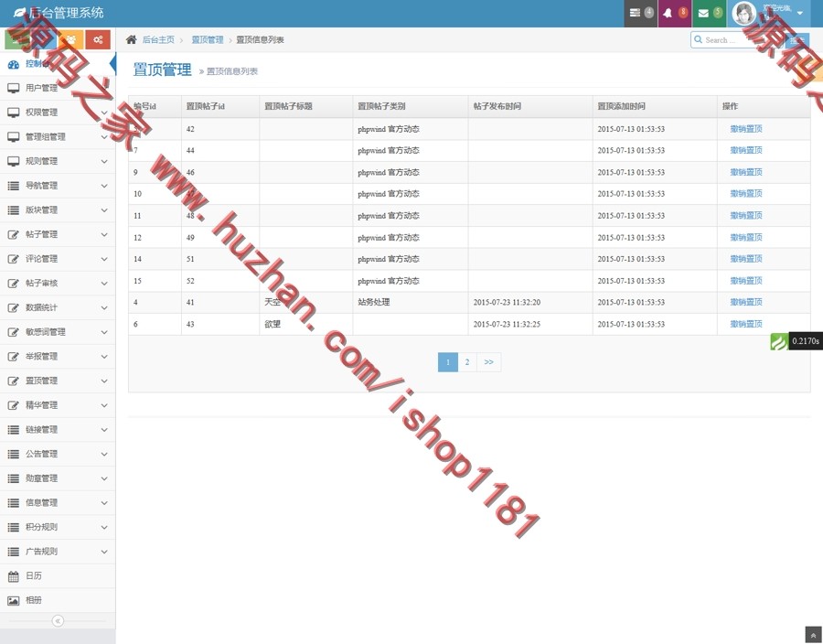Go to page 2 of results

click(x=467, y=362)
